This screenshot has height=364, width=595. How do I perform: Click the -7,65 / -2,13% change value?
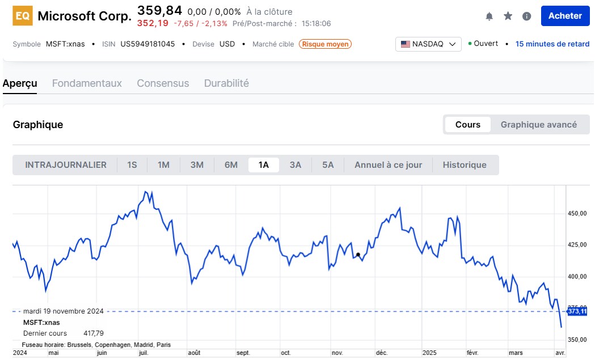click(200, 23)
